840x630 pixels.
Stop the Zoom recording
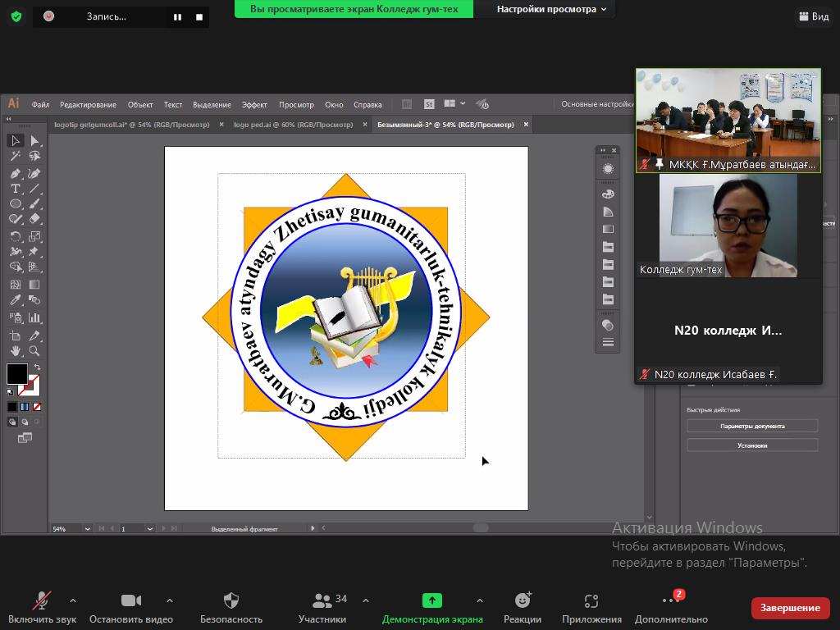(x=199, y=17)
